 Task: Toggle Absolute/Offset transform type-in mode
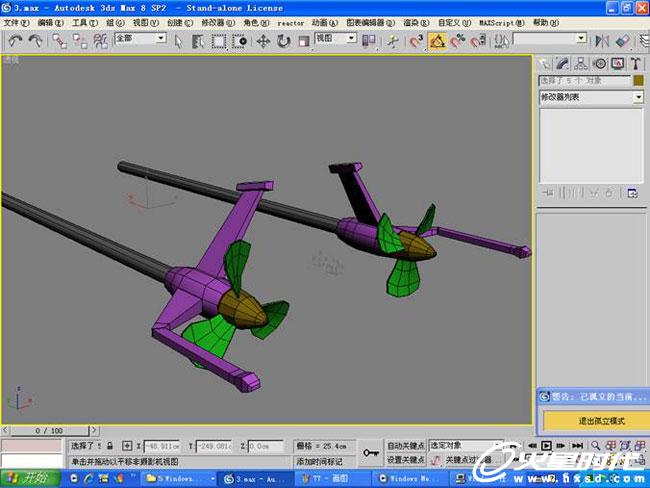[127, 446]
